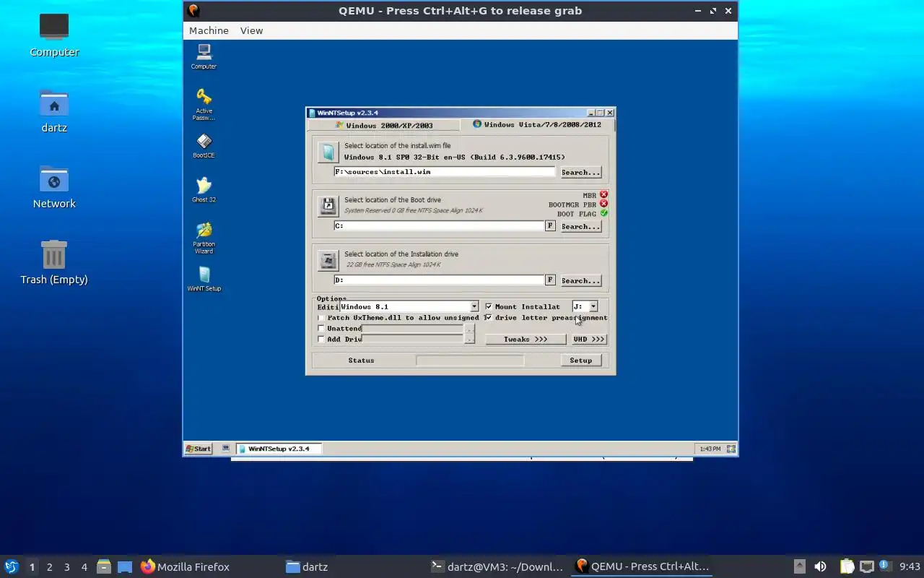The height and width of the screenshot is (578, 924).
Task: Click the F button beside the C: field
Action: tap(550, 226)
